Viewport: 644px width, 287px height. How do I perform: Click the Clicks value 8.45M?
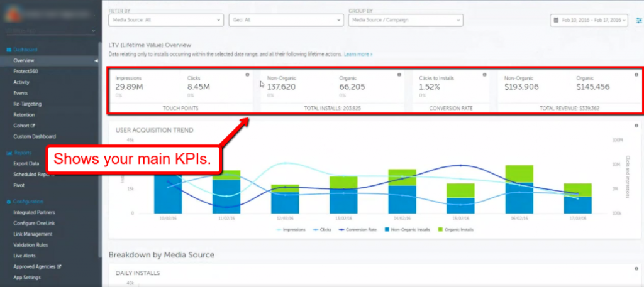(x=198, y=87)
